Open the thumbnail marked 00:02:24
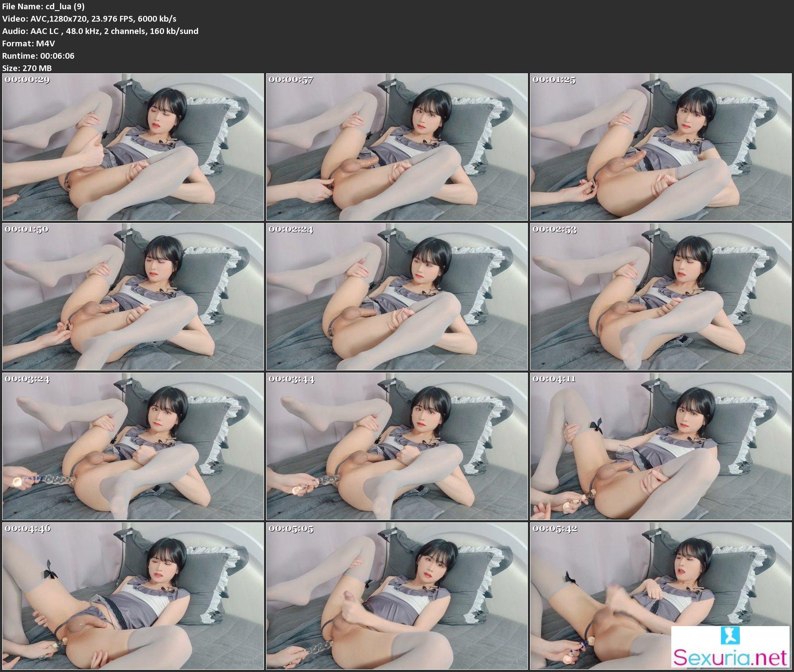The height and width of the screenshot is (672, 794). pos(397,297)
